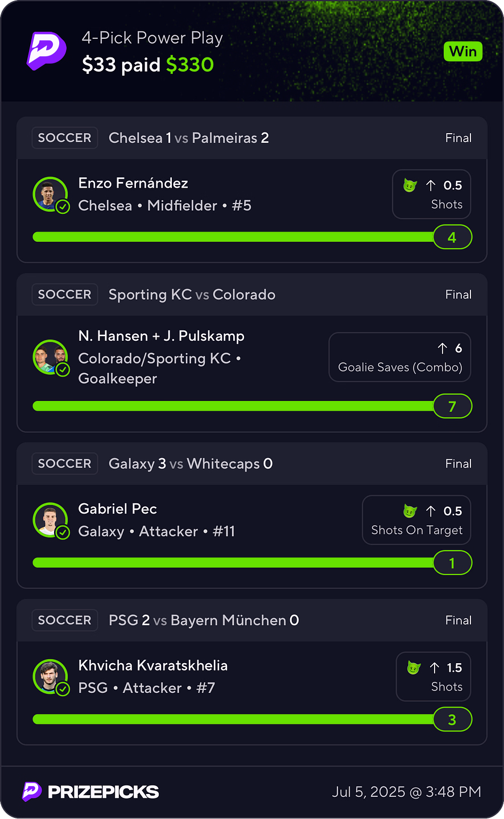Click the SOCCER tag on the Galaxy vs Whitecaps row
This screenshot has width=504, height=819.
(x=64, y=464)
